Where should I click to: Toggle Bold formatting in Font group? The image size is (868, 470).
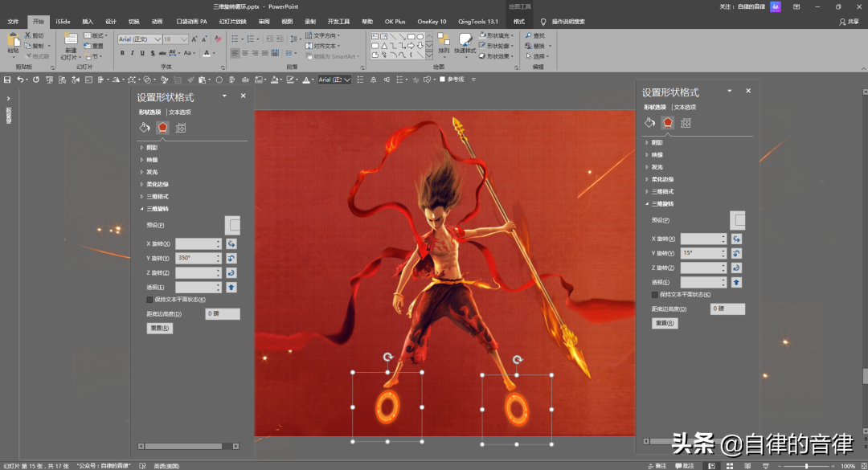click(x=122, y=53)
